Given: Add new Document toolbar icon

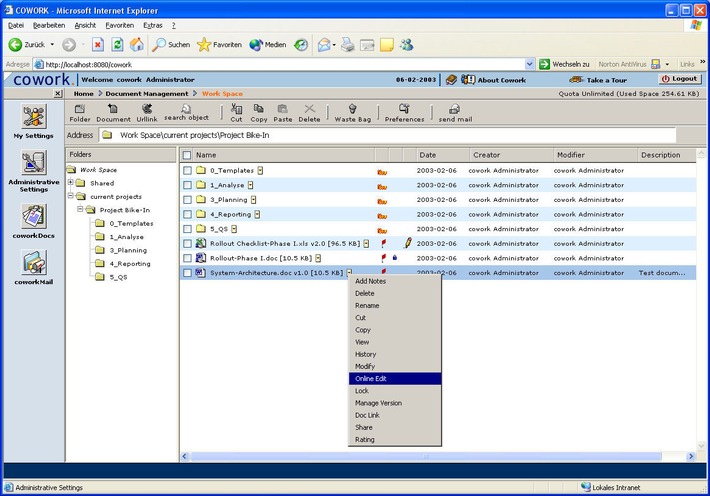Looking at the screenshot, I should point(113,113).
